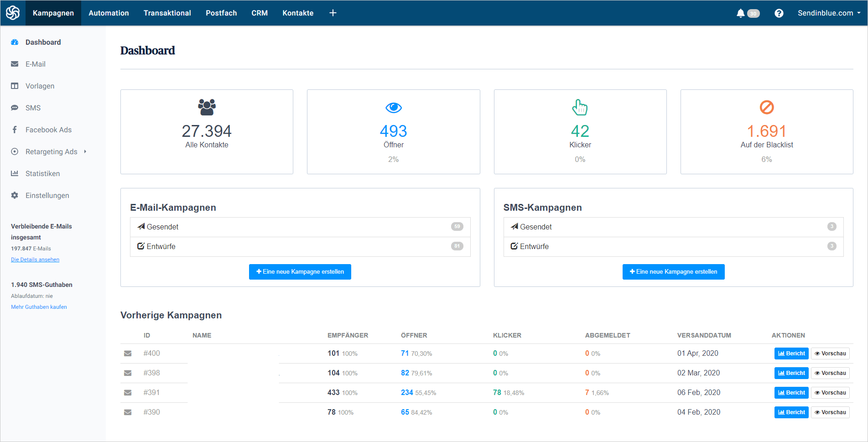Create a new E-Mail-Kampagne

tap(300, 272)
